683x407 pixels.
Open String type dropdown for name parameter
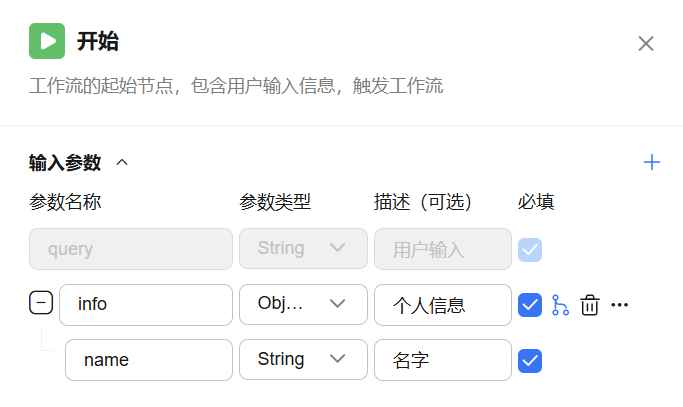tap(303, 359)
